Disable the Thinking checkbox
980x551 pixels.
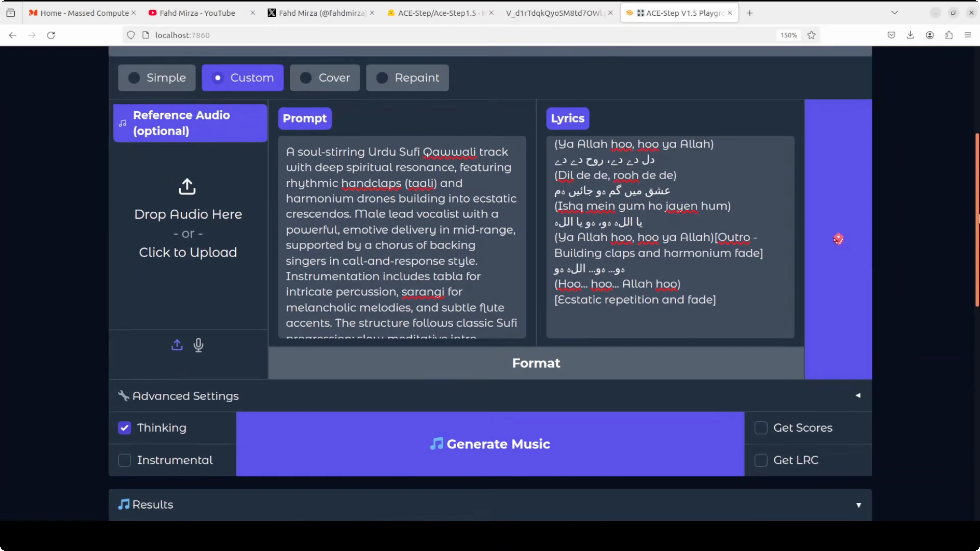(x=124, y=428)
